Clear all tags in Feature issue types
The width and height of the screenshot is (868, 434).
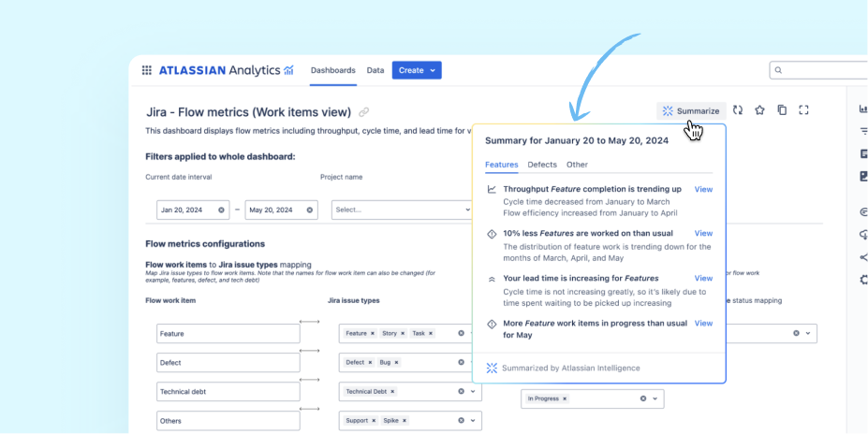461,333
